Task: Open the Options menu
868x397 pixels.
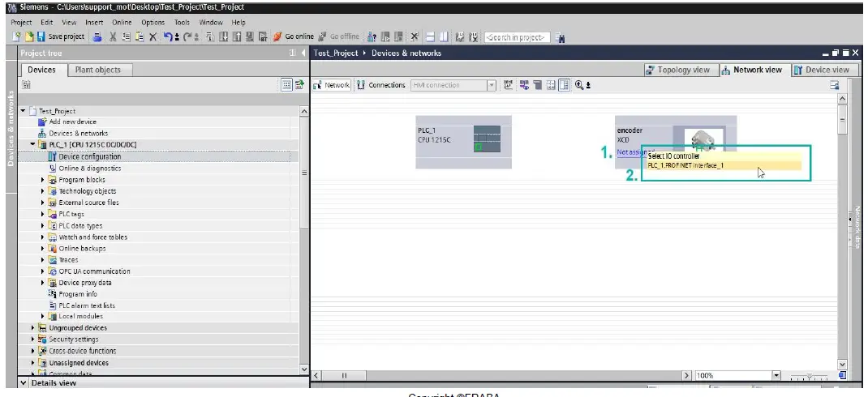Action: 153,23
